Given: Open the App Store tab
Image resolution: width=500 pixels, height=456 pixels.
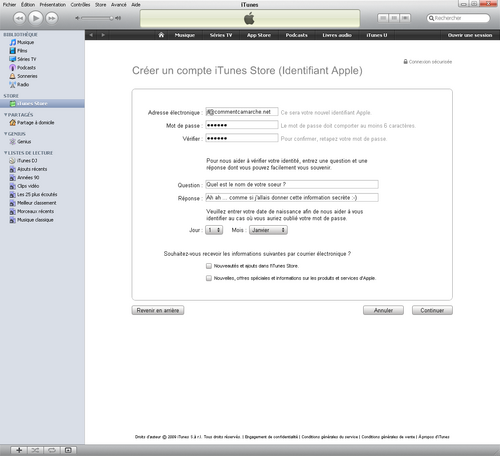Looking at the screenshot, I should pyautogui.click(x=259, y=35).
